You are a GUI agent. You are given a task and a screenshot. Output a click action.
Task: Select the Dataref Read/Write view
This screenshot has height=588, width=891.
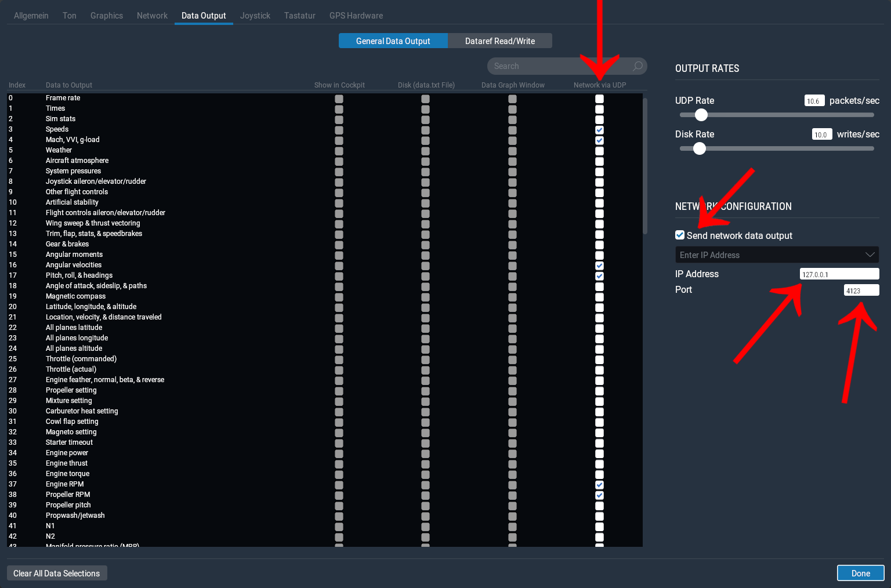(499, 41)
